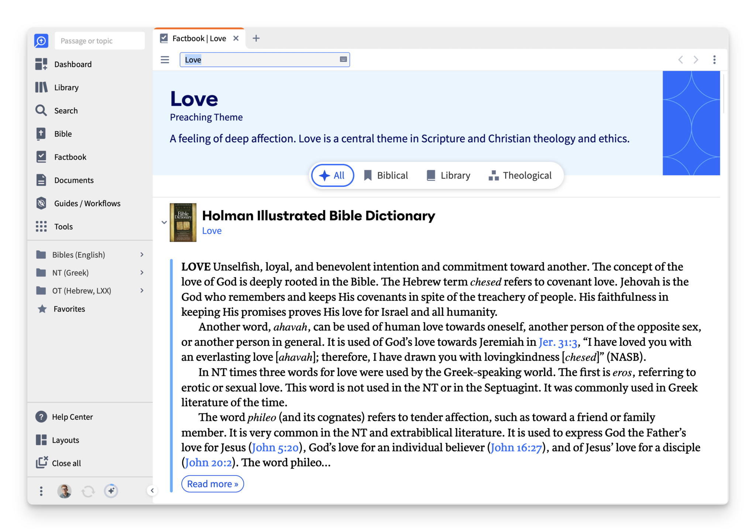The height and width of the screenshot is (532, 756).
Task: Click the keyboard icon in the search field
Action: 343,59
